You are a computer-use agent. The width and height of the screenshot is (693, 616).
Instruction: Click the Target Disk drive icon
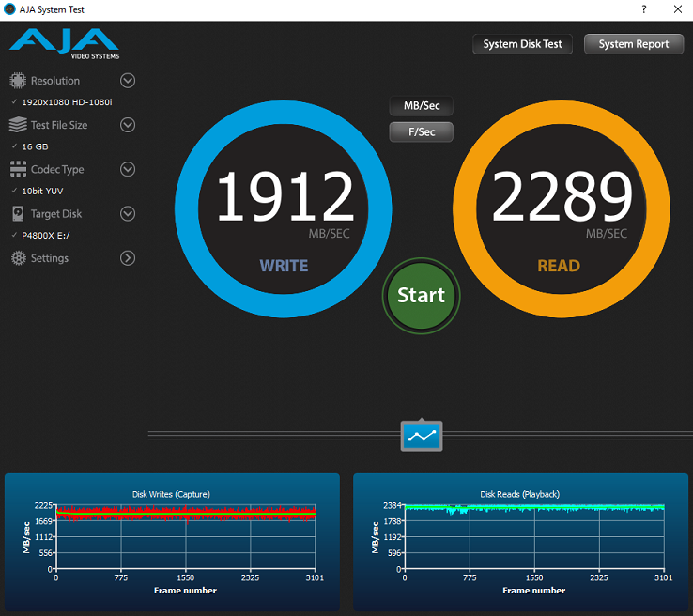click(18, 213)
